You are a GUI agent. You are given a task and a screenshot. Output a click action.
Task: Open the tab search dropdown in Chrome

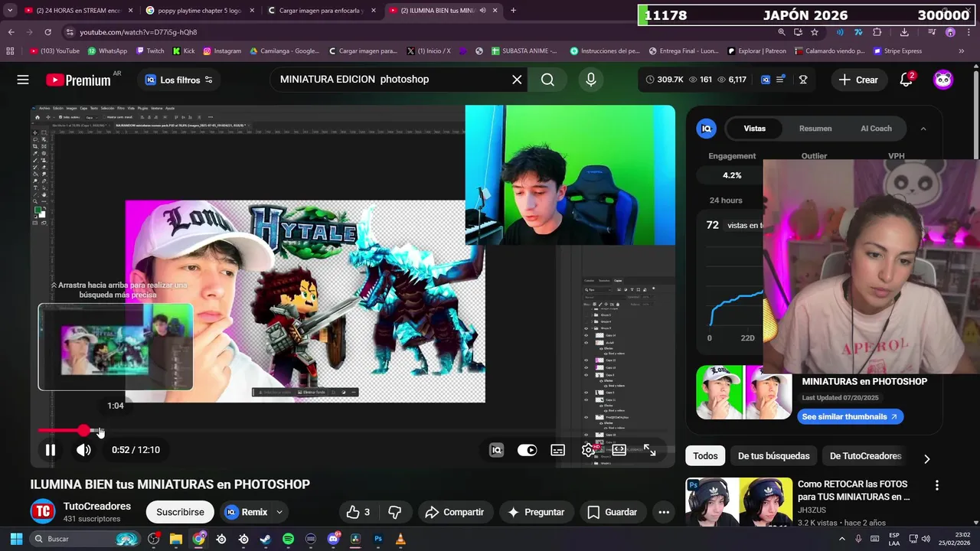click(10, 11)
